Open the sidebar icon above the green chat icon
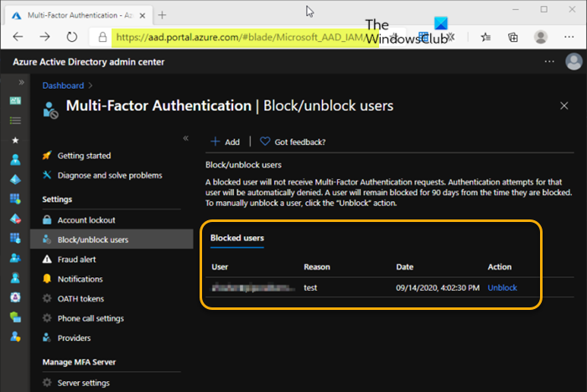 tap(15, 297)
